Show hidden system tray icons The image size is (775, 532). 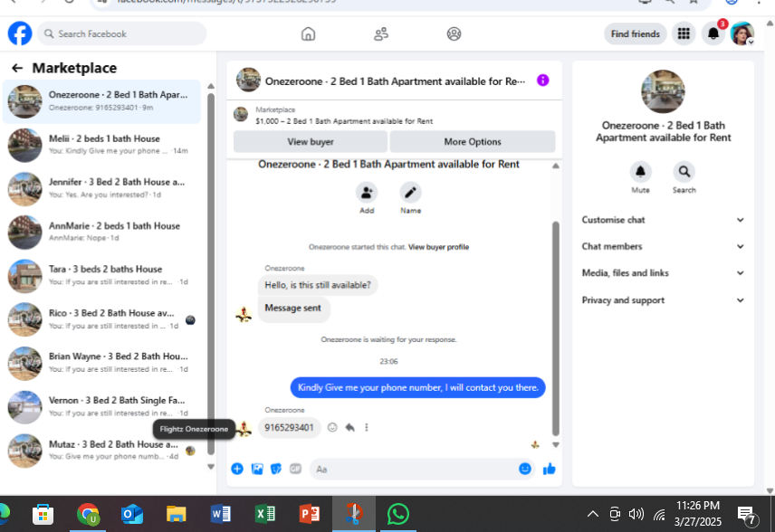[x=593, y=514]
